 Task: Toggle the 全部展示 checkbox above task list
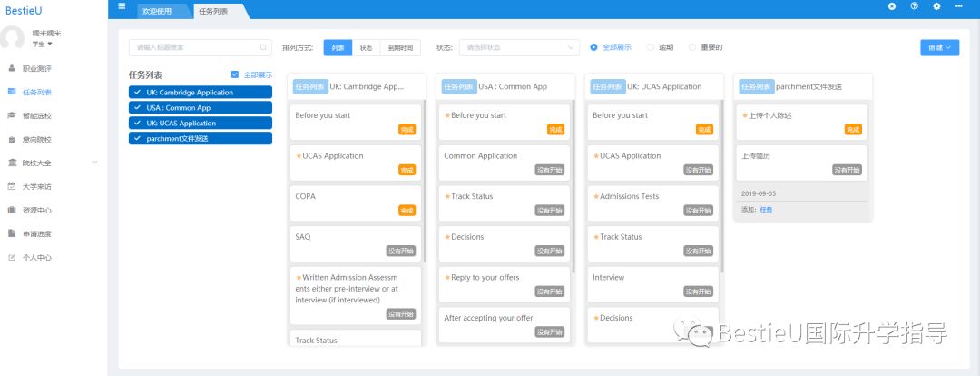tap(235, 74)
